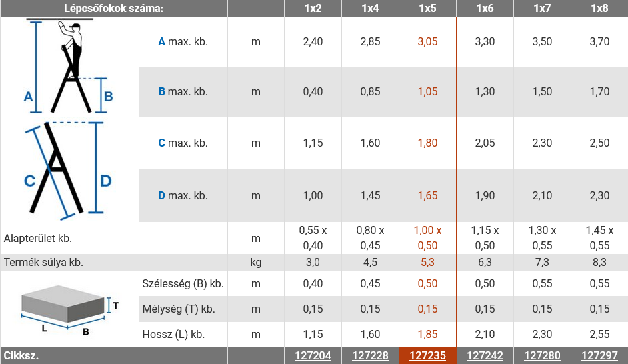Click the Termék súlya kb. row label
This screenshot has height=364, width=628.
[43, 262]
